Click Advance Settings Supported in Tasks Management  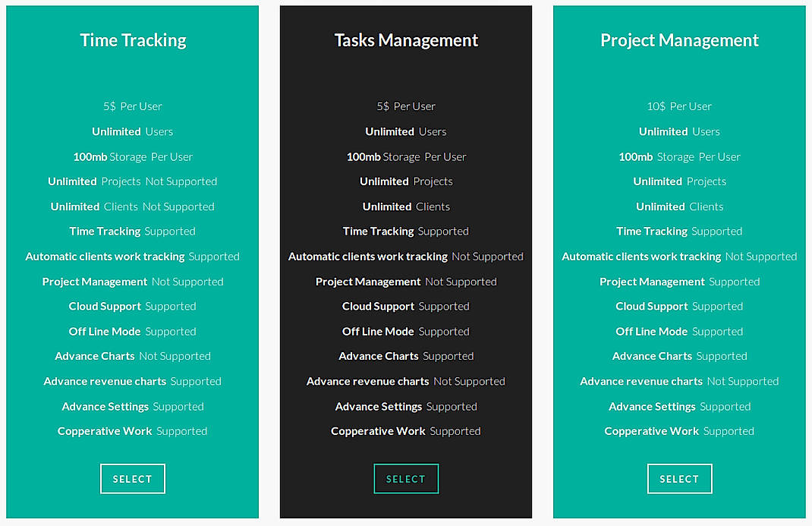pyautogui.click(x=406, y=406)
